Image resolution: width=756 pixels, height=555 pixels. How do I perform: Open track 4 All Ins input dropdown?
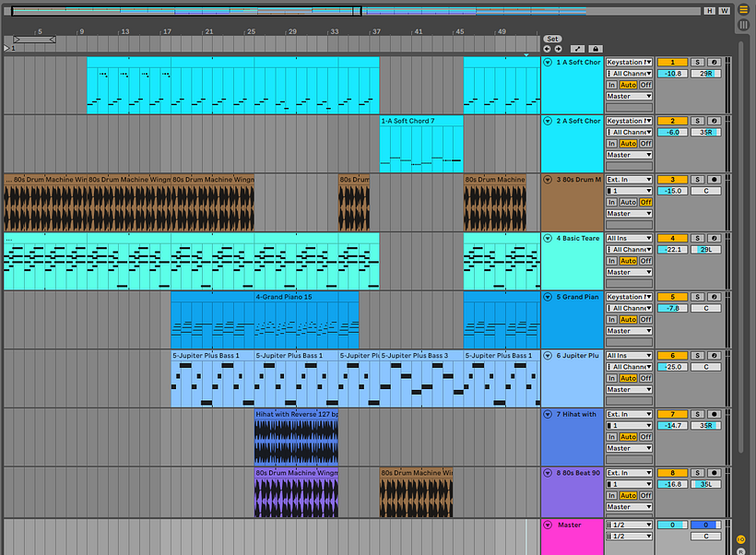pos(629,238)
